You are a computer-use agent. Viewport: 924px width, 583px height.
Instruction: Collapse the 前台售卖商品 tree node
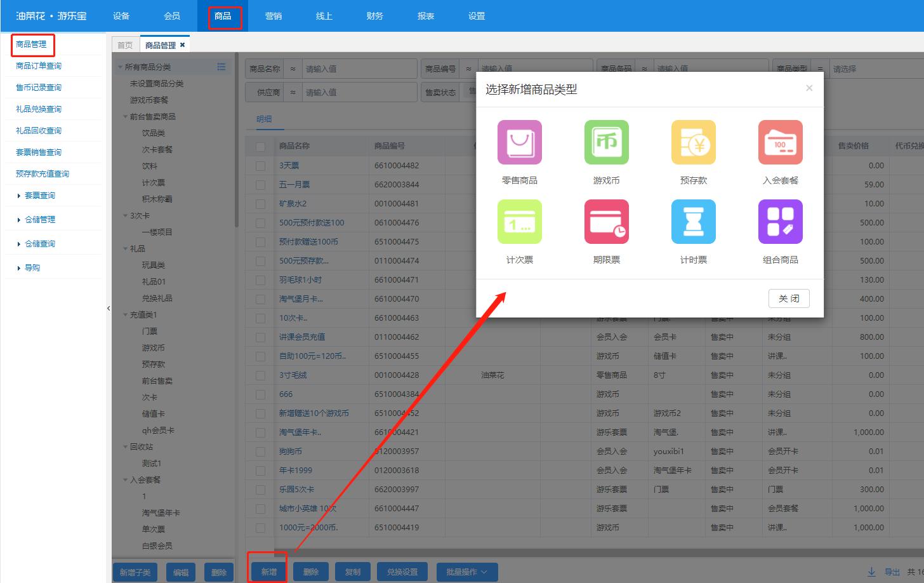tap(125, 116)
